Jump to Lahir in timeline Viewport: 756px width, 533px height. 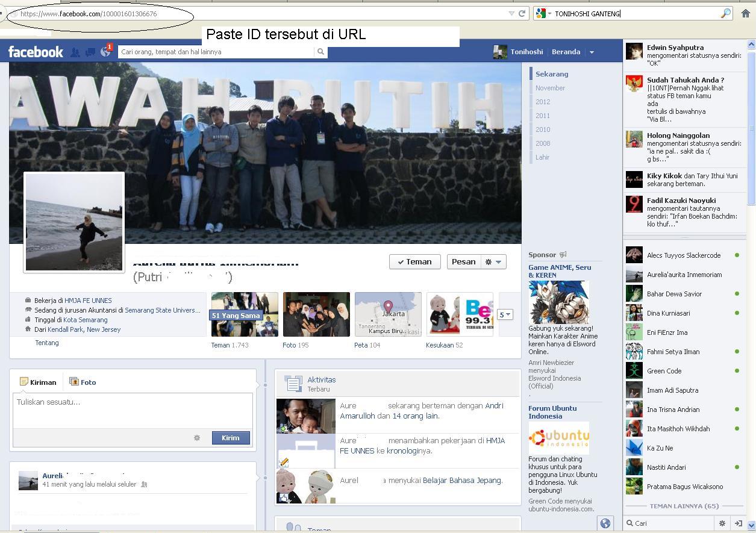542,157
